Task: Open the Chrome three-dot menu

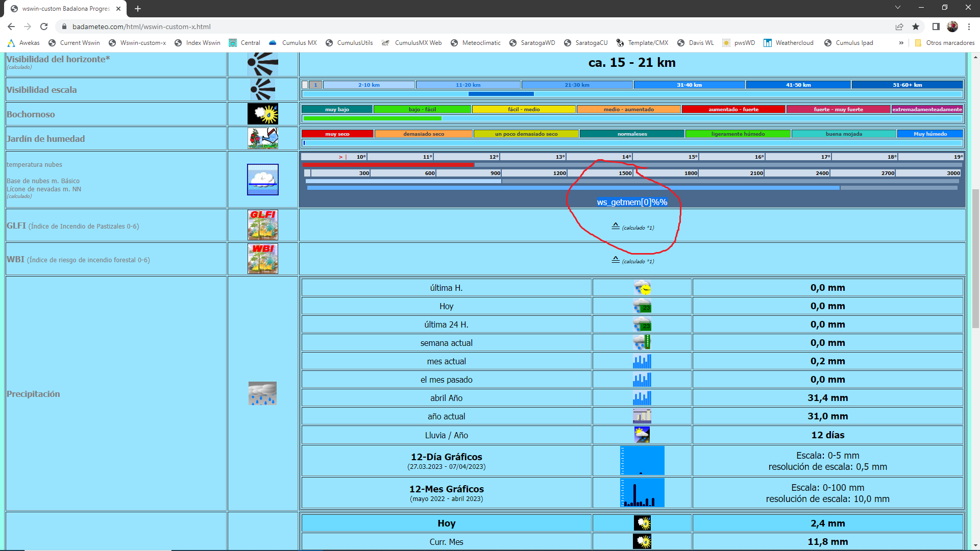Action: 969,27
